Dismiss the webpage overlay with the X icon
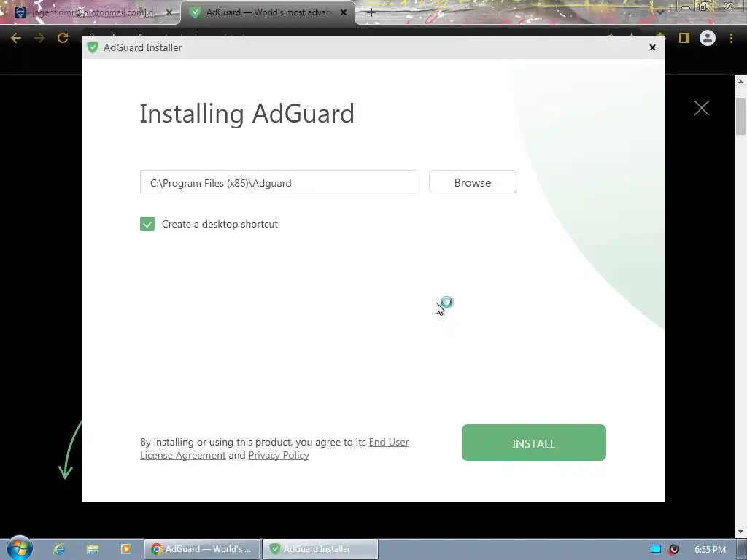Screen dimensions: 747x560 [701, 108]
